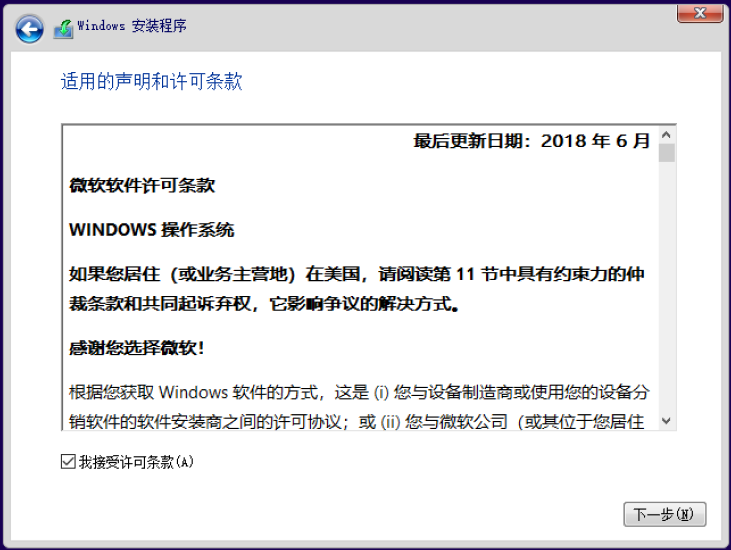The image size is (731, 550).
Task: Click the title text Windows 安装程序
Action: point(132,26)
